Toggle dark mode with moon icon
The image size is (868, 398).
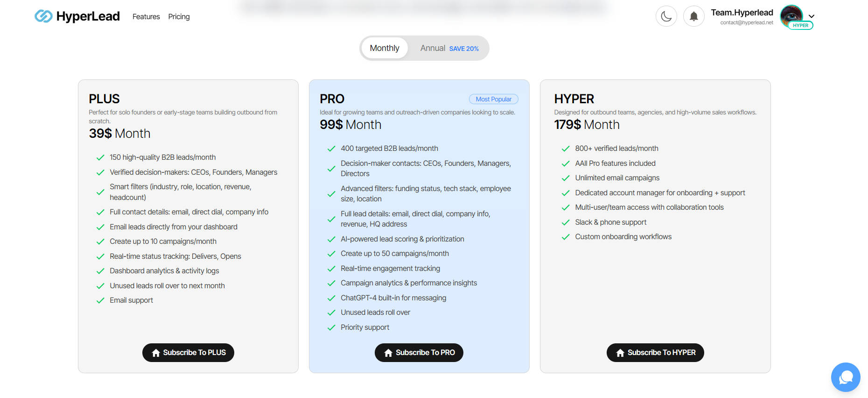pyautogui.click(x=666, y=16)
